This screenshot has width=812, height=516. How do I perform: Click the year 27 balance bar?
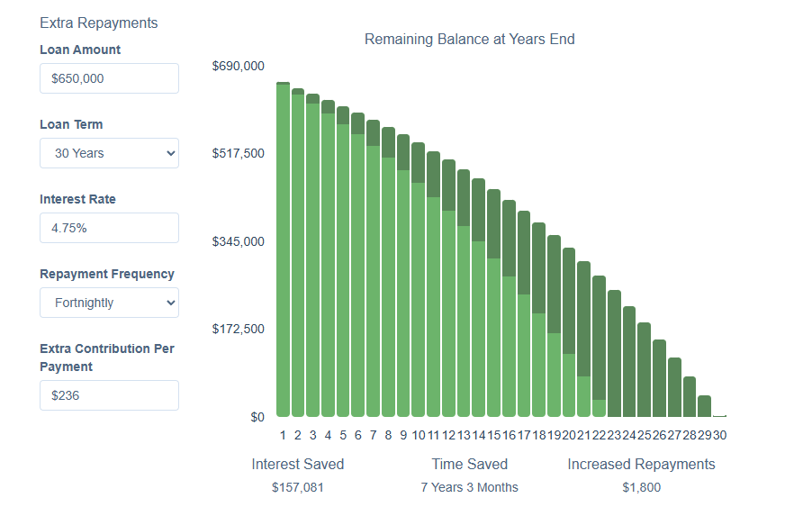click(674, 387)
